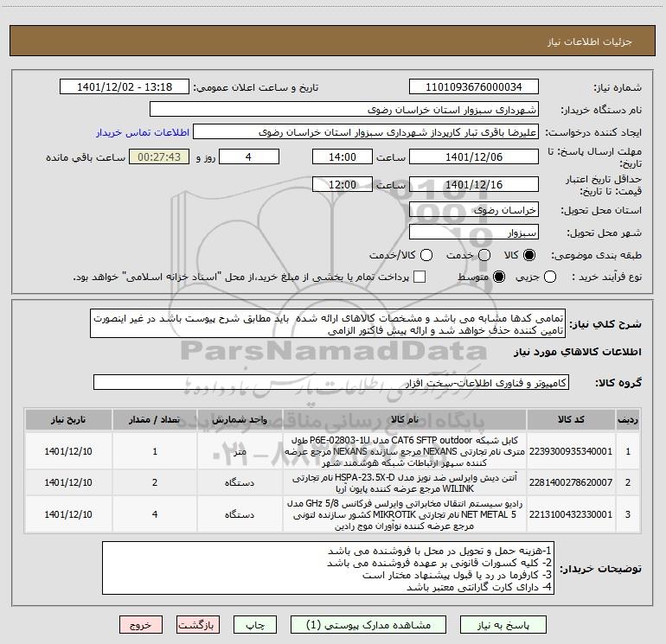Click the unit cell متر in row 1
Viewport: 666px width, 644px height.
click(x=240, y=451)
